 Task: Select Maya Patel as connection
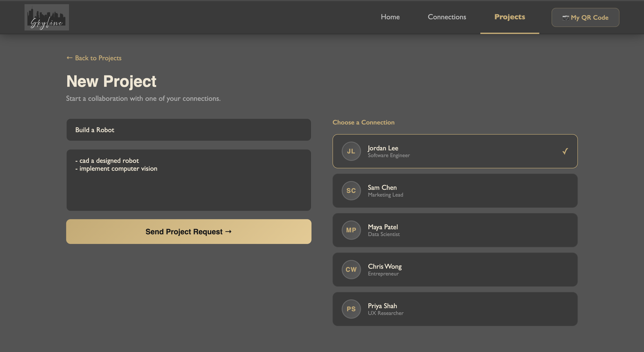455,230
